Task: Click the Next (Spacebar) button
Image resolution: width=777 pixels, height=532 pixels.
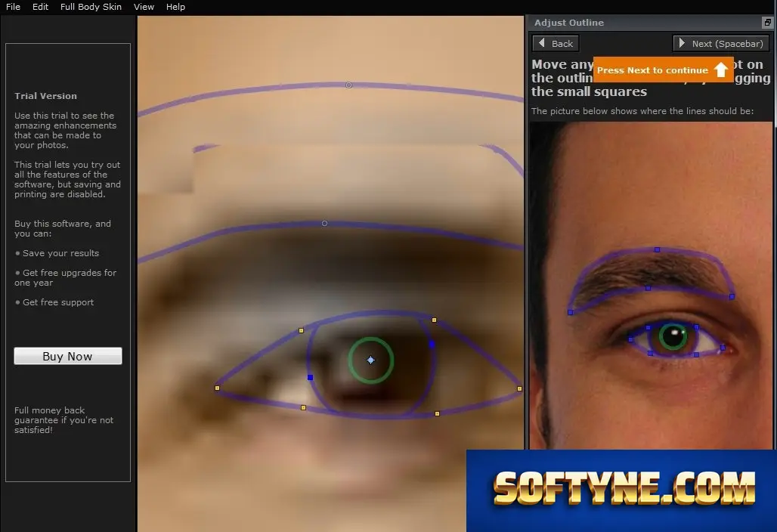Action: (721, 44)
